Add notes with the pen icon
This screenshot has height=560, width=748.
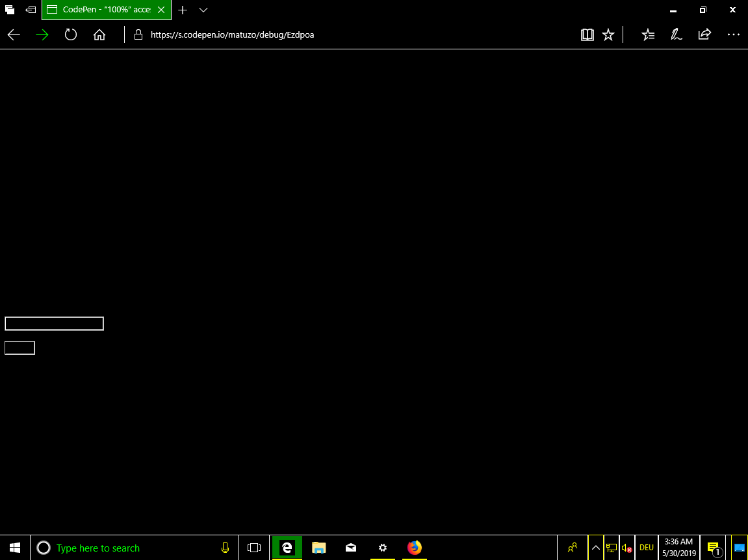click(x=677, y=34)
